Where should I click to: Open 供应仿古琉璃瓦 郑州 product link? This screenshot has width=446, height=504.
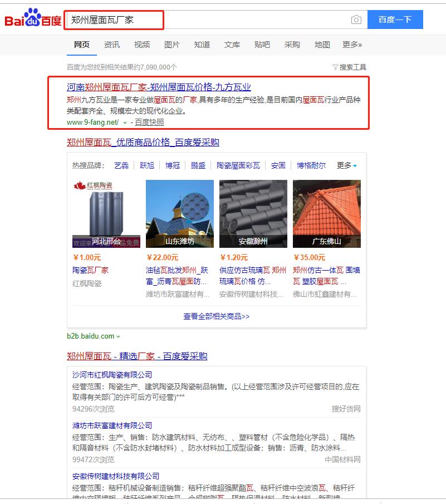coord(253,276)
